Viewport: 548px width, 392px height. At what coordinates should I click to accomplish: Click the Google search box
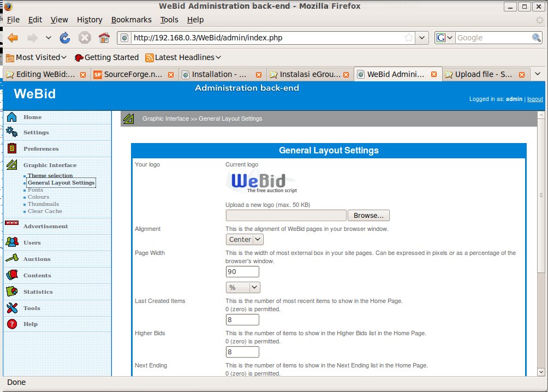[493, 38]
